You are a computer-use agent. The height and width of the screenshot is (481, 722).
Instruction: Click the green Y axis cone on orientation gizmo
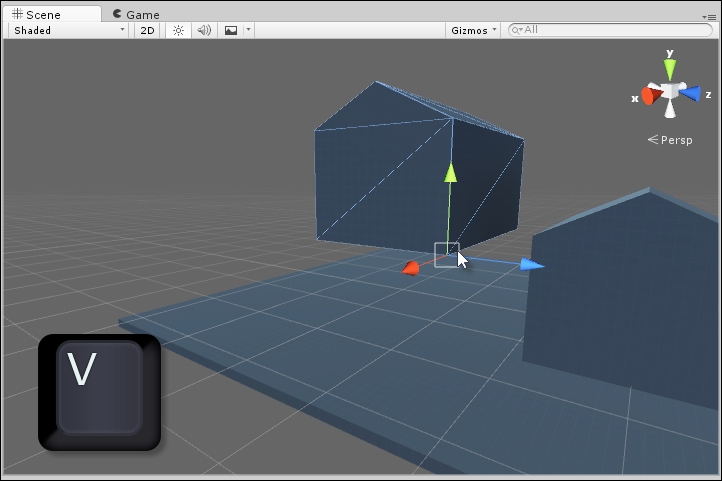pyautogui.click(x=670, y=67)
